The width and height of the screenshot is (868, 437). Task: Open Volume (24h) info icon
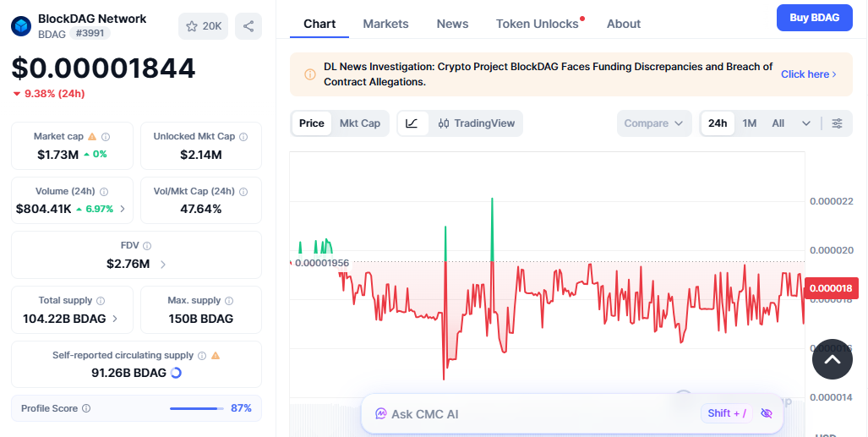[x=104, y=191]
